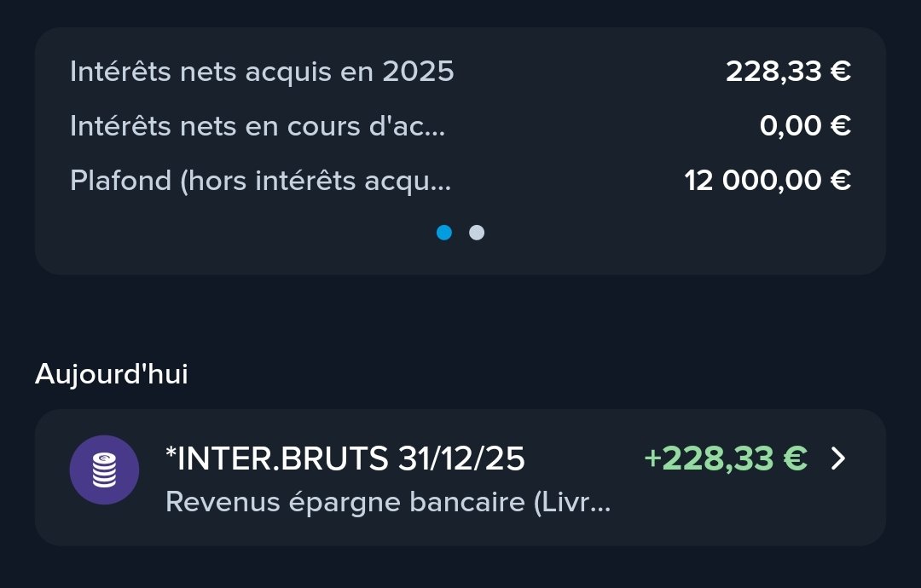This screenshot has width=921, height=588.
Task: Tap the green +228,33 € amount
Action: (x=725, y=459)
